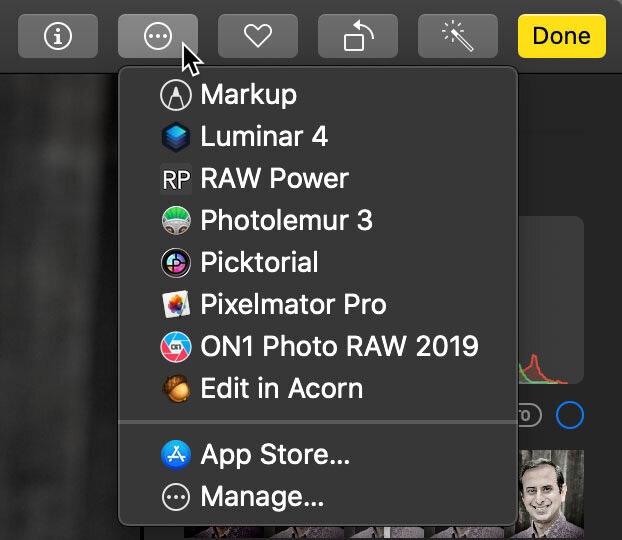The width and height of the screenshot is (622, 540).
Task: Select ON1 Photo RAW 2019
Action: (318, 346)
